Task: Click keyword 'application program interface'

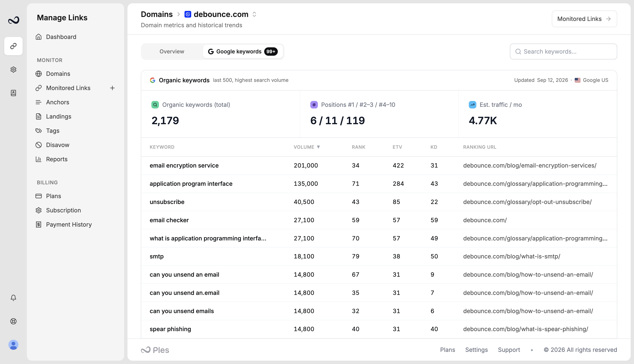Action: click(191, 184)
